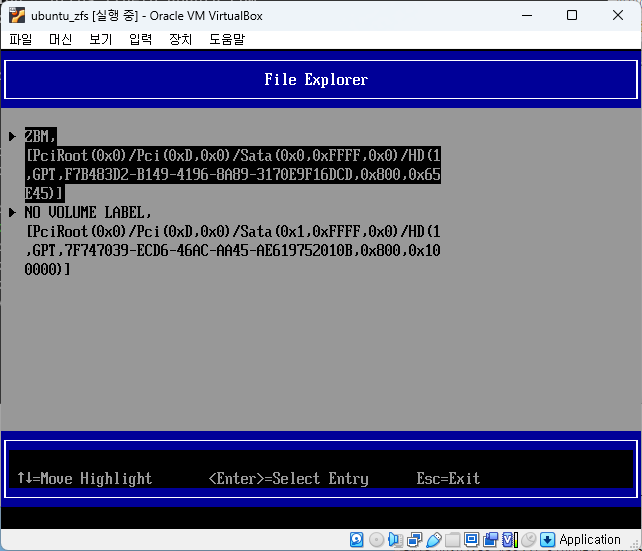Click the hard disk activity status icon
This screenshot has height=551, width=642.
point(357,540)
